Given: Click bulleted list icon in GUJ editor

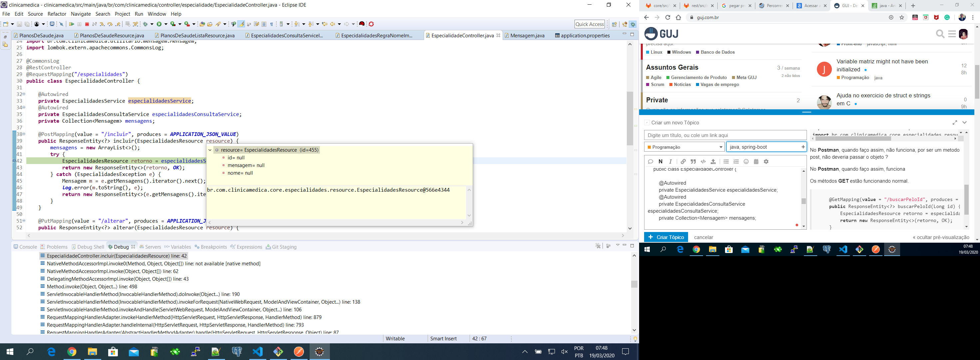Looking at the screenshot, I should [x=726, y=162].
